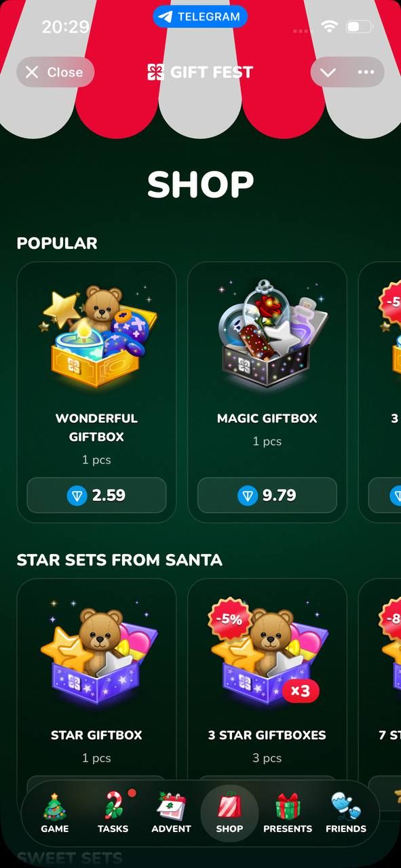
Task: Open Presents tab with gift icon
Action: click(x=288, y=813)
